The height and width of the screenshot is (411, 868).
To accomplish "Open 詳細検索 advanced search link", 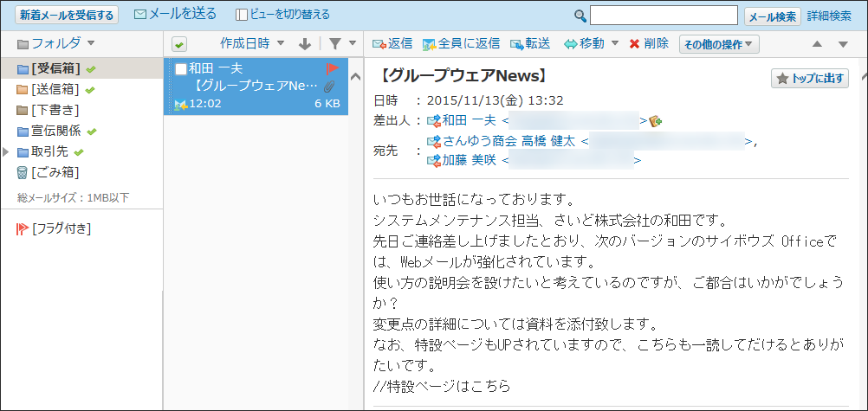I will (829, 16).
